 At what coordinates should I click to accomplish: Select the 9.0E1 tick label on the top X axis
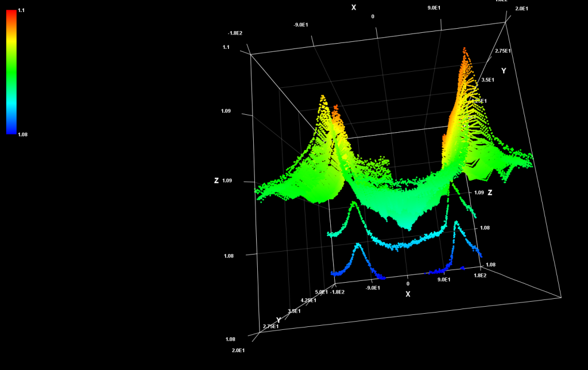point(434,8)
